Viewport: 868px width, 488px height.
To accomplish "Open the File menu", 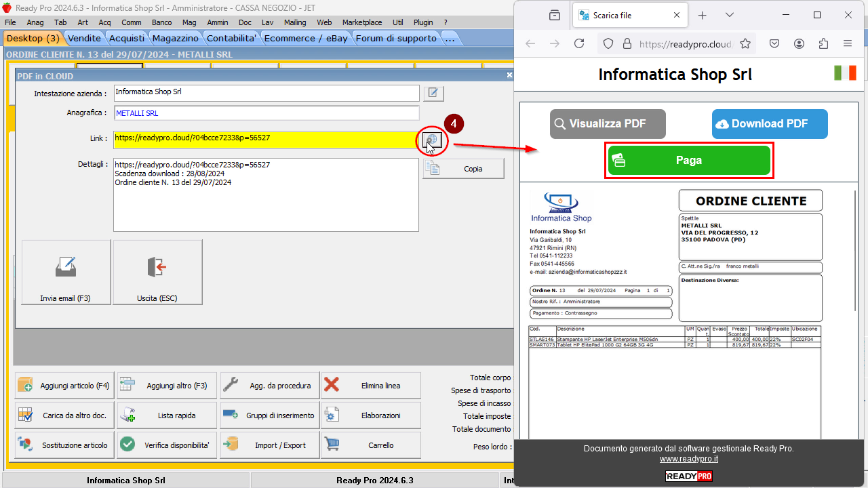I will pos(10,22).
